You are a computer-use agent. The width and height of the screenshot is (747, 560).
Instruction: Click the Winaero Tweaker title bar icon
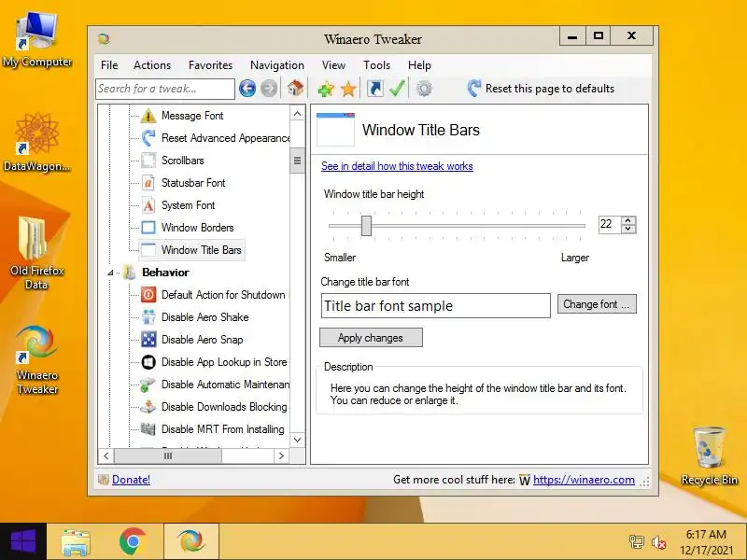point(104,38)
